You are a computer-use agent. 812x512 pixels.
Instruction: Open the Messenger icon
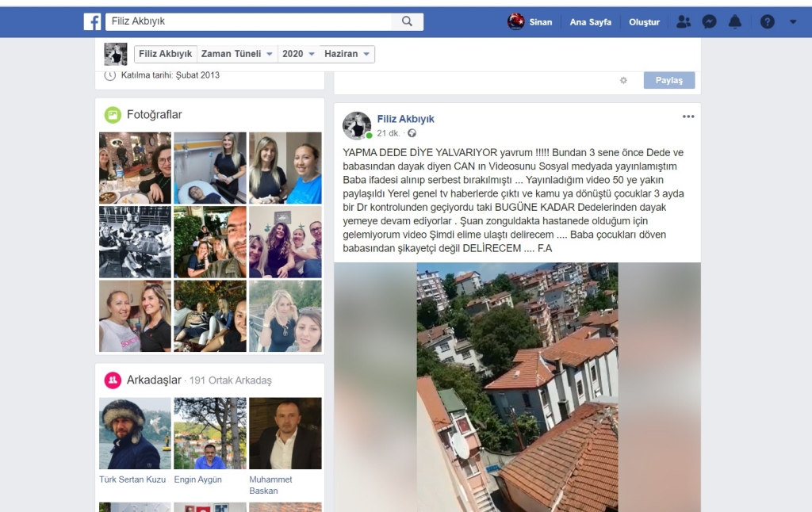click(709, 22)
